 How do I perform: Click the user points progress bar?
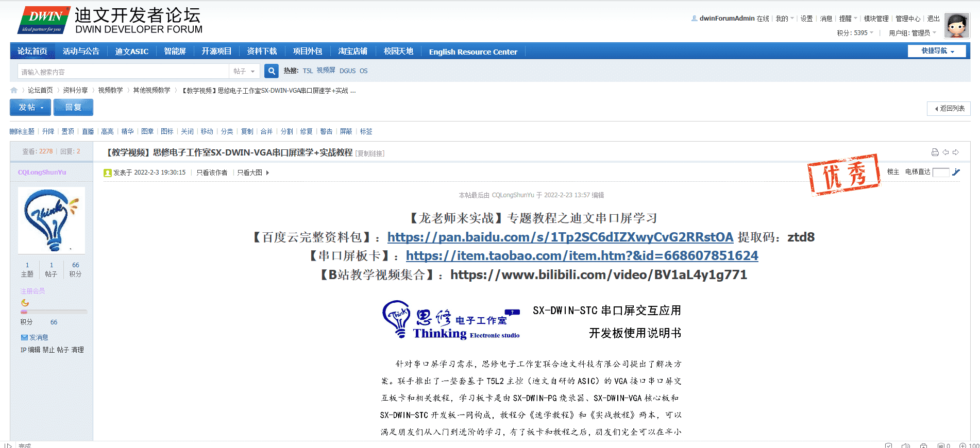[x=54, y=312]
